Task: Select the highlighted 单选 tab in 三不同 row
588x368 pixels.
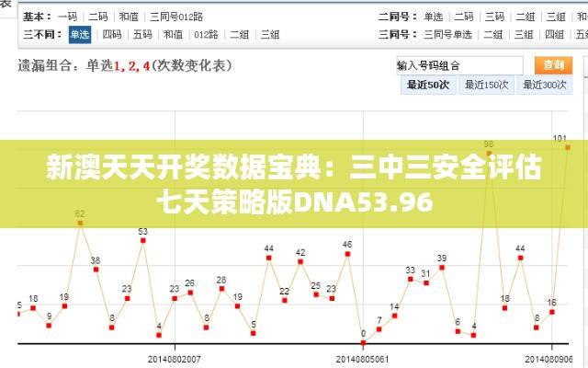Action: click(x=79, y=35)
